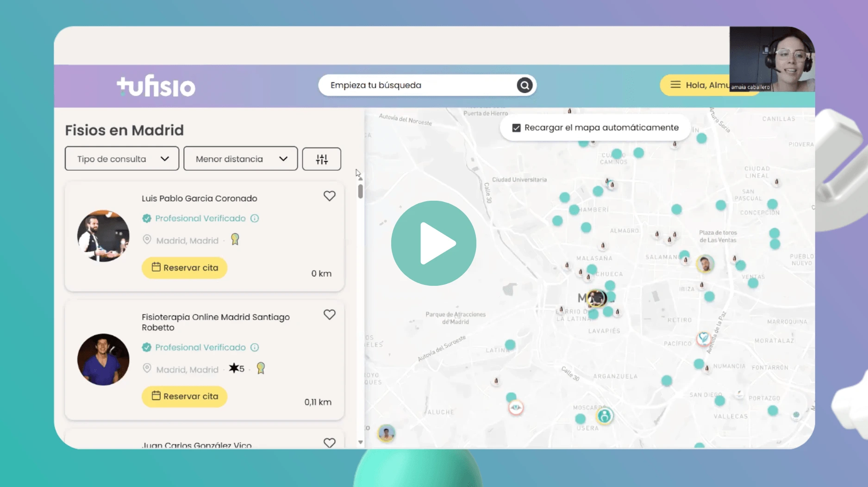Select the photo map marker near Salamanca

tap(705, 265)
